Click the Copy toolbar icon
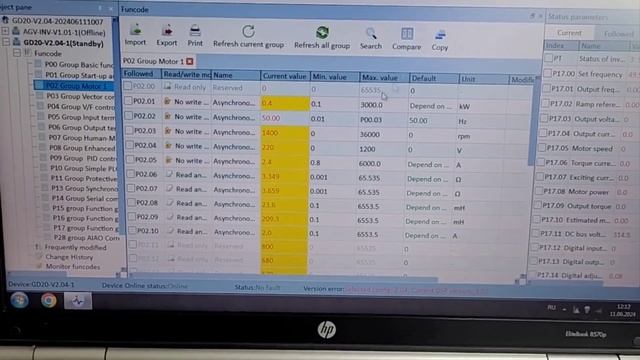 (x=440, y=35)
